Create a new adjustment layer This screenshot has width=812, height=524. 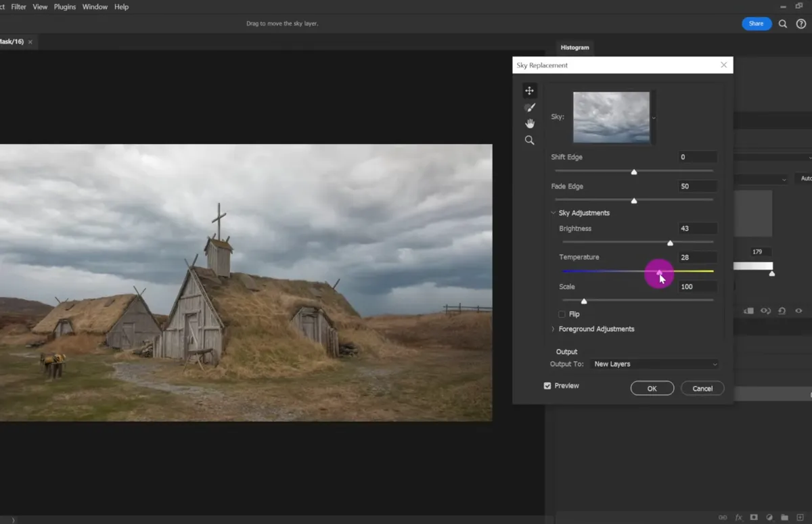[x=769, y=517]
